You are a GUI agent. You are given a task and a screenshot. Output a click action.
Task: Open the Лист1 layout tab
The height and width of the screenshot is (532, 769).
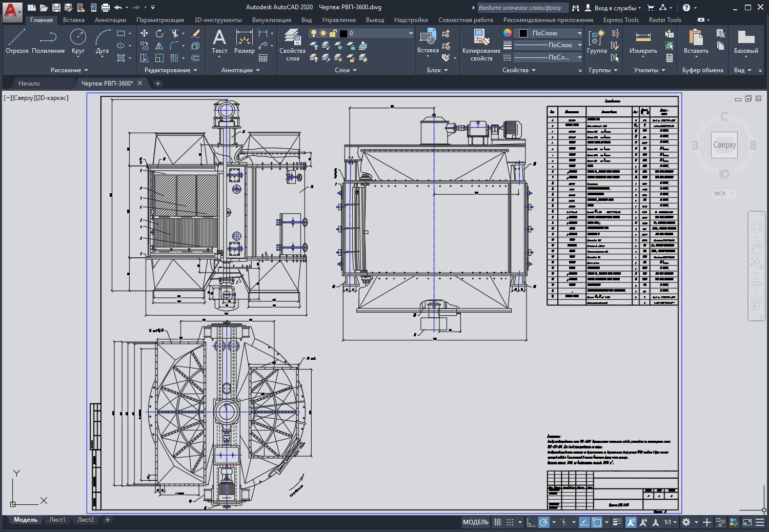point(57,520)
